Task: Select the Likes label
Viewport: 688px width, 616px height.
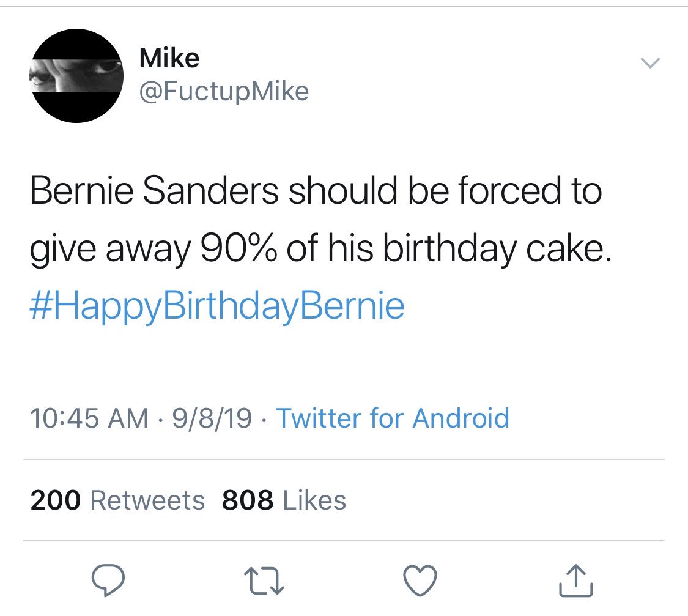Action: (315, 500)
